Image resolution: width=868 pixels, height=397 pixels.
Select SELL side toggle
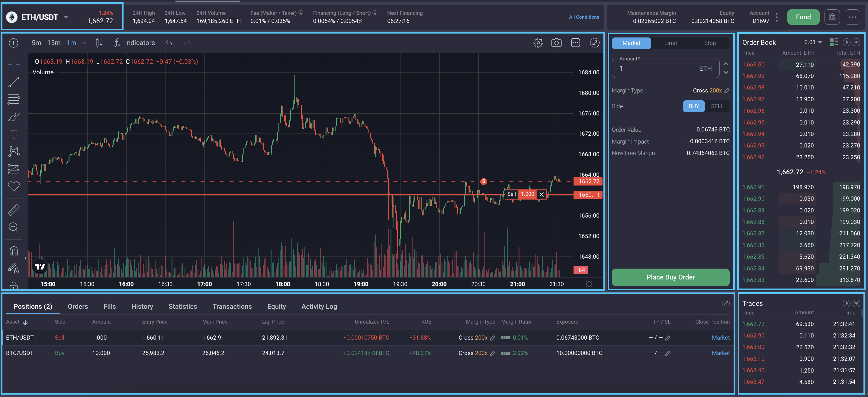point(717,106)
